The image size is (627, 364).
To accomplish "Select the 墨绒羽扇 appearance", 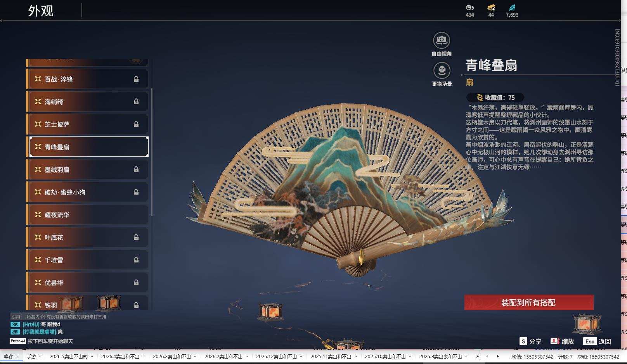I will click(x=88, y=169).
